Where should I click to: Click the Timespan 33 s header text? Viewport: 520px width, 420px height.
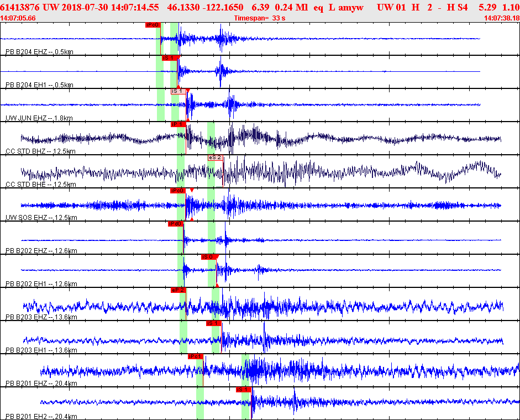(260, 18)
